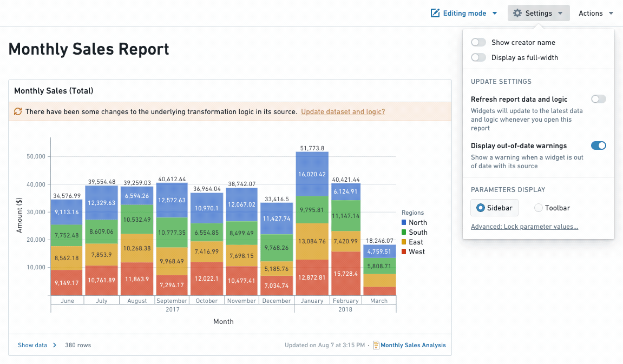Click the Monthly Sales (Total) widget title
Viewport: 623px width, 364px height.
54,91
